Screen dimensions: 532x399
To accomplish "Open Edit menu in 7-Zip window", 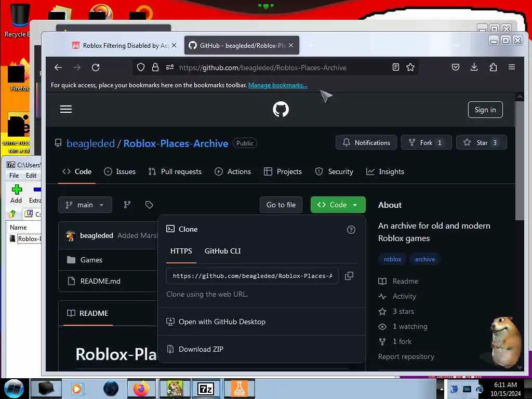I will (x=31, y=176).
